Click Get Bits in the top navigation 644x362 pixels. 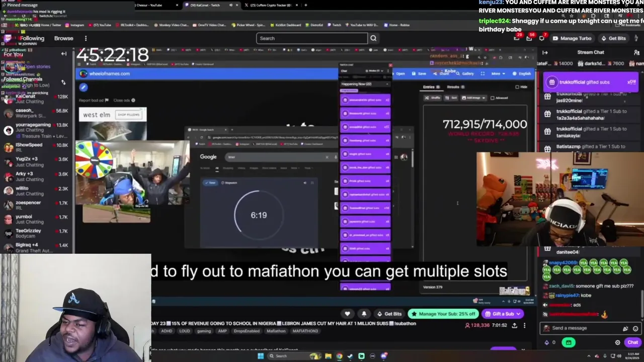point(614,38)
